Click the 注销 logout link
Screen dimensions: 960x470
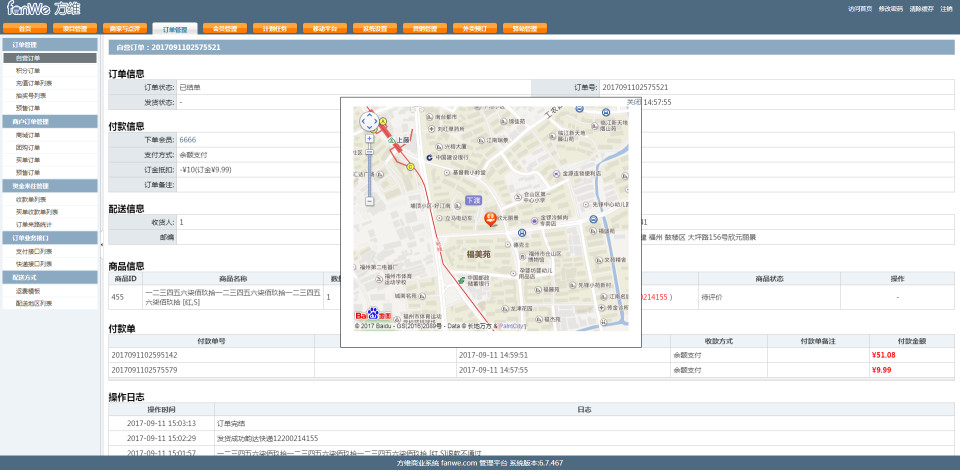point(946,8)
